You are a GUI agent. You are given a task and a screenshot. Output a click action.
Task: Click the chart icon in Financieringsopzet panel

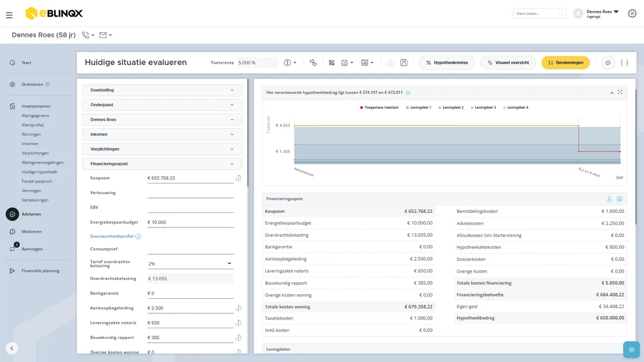click(620, 199)
